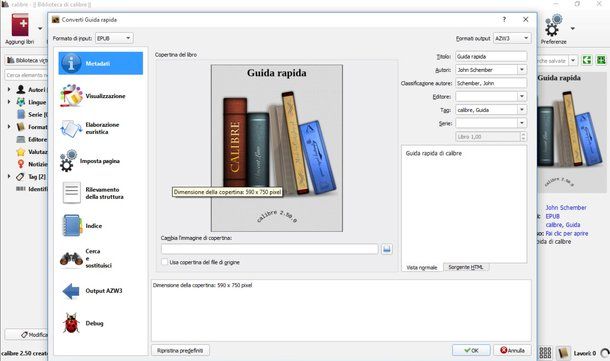
Task: Click the green icon right of save-search icon
Action: tap(601, 60)
